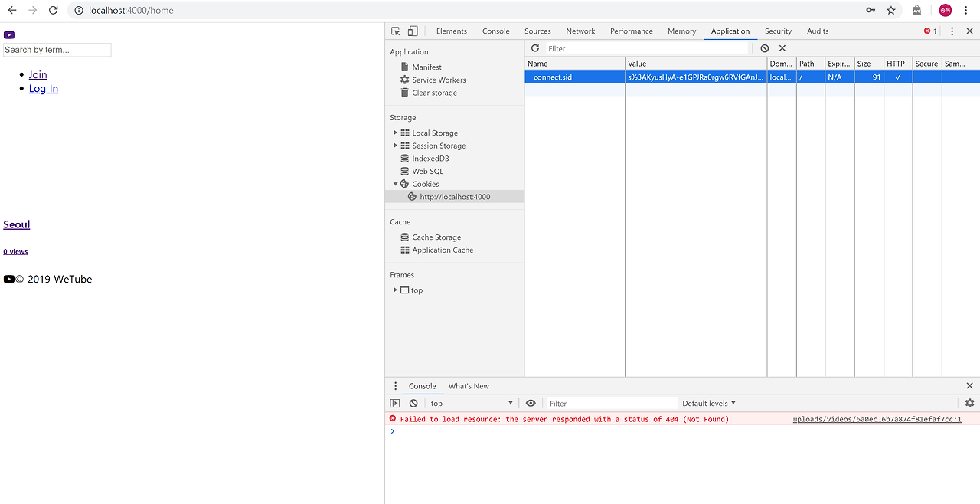The height and width of the screenshot is (504, 980).
Task: Focus the cookies Filter field
Action: [x=647, y=48]
